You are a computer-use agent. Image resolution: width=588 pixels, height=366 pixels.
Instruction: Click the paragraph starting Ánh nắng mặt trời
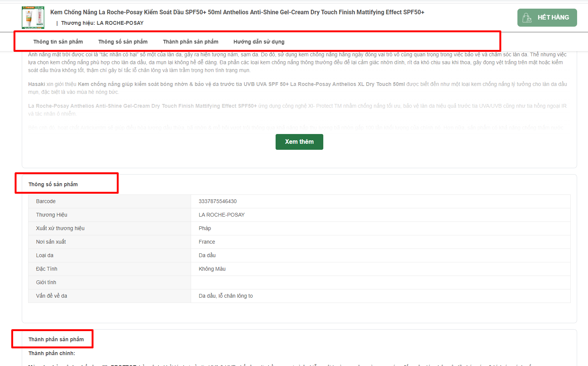click(297, 62)
